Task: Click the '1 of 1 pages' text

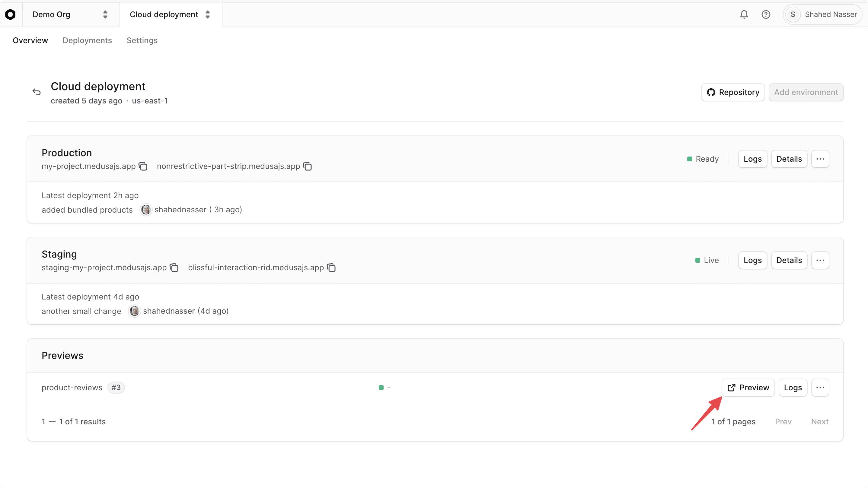Action: click(733, 422)
